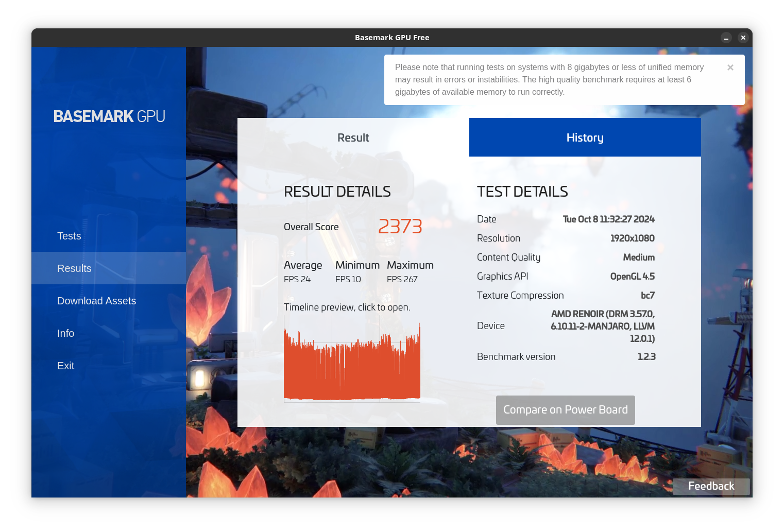This screenshot has width=784, height=532.
Task: Select Results in the sidebar
Action: (74, 268)
